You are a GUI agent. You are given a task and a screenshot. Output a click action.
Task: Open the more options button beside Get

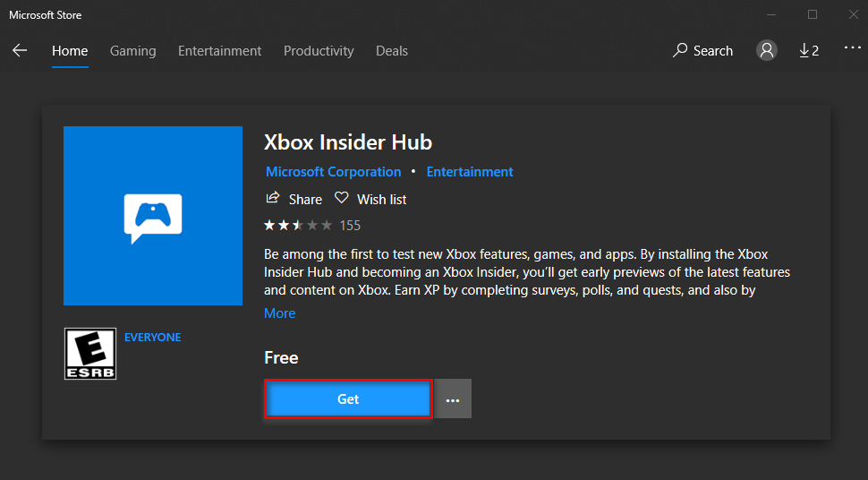(x=453, y=399)
